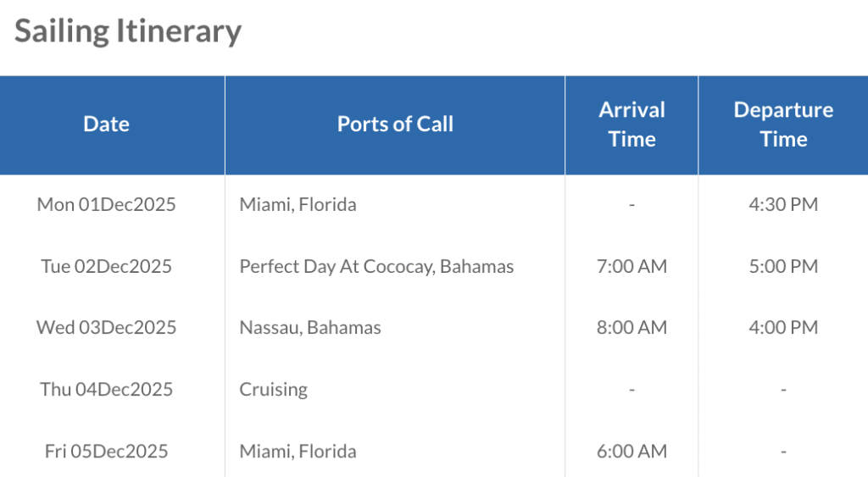Image resolution: width=868 pixels, height=477 pixels.
Task: Select the Tue 02Dec2025 date cell
Action: (106, 266)
